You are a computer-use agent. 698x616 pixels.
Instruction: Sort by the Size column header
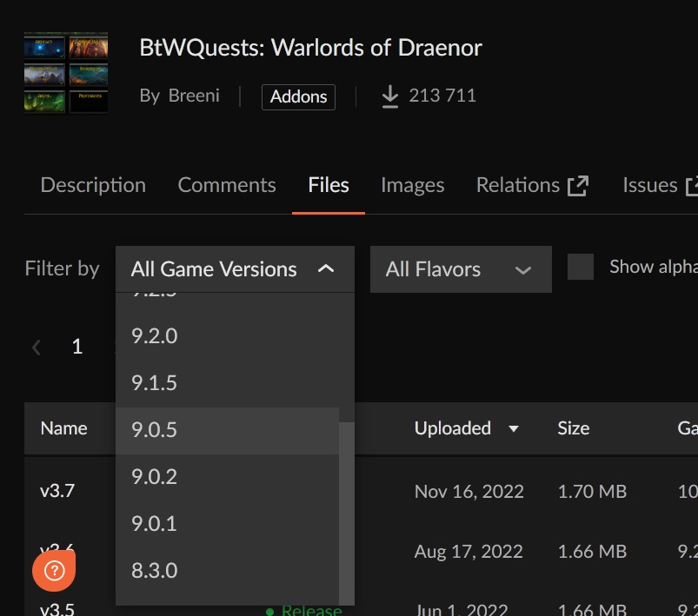(574, 428)
